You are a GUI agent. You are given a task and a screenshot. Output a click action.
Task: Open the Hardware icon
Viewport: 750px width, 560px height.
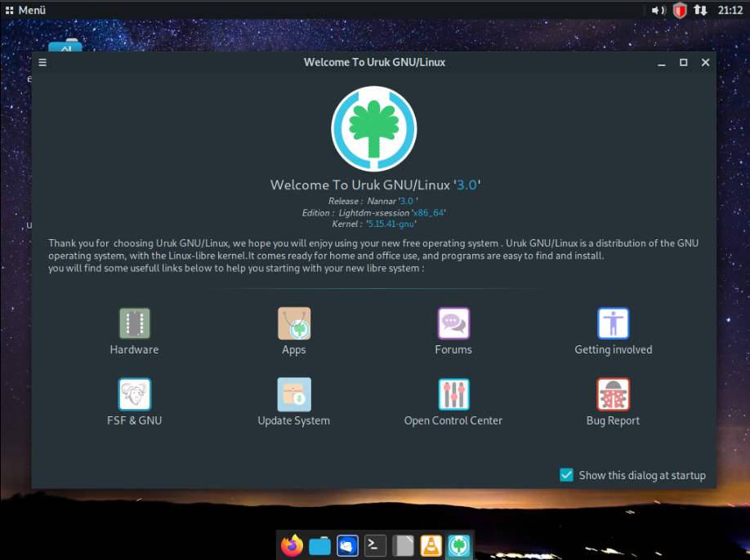(135, 323)
